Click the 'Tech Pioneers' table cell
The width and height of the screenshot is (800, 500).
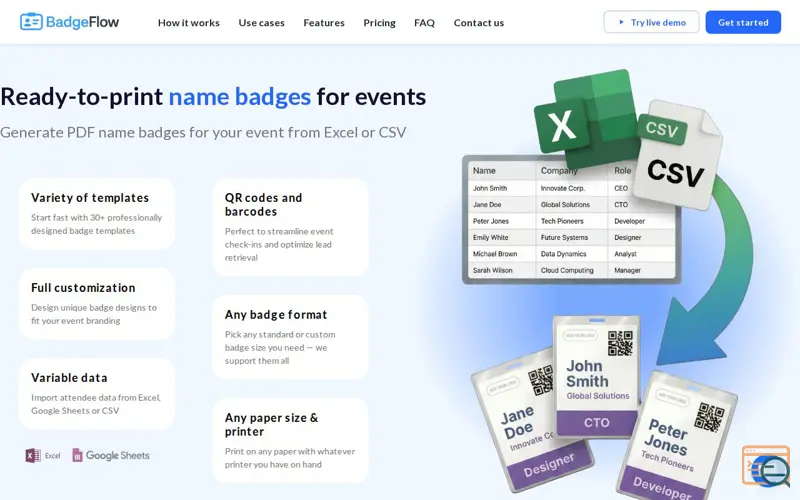pos(562,221)
